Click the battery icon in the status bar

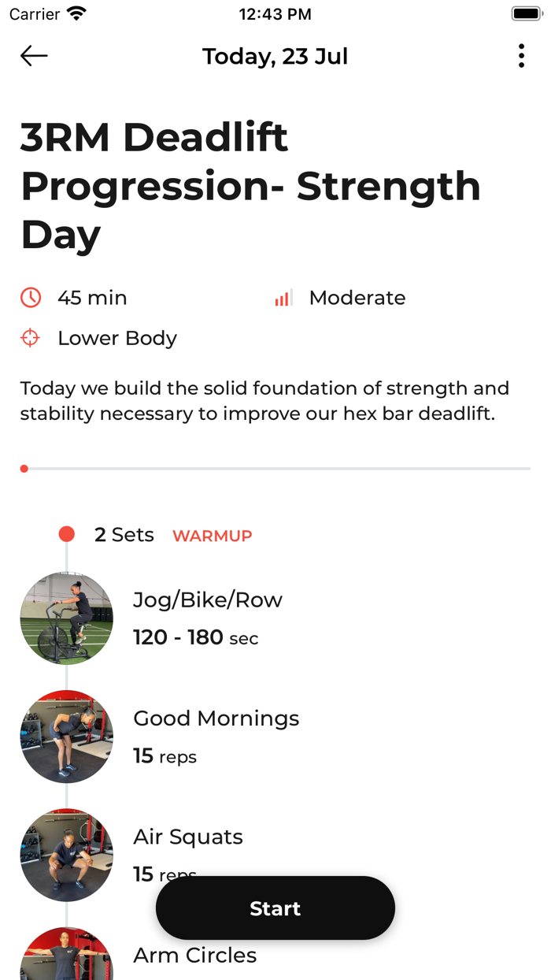click(x=523, y=13)
